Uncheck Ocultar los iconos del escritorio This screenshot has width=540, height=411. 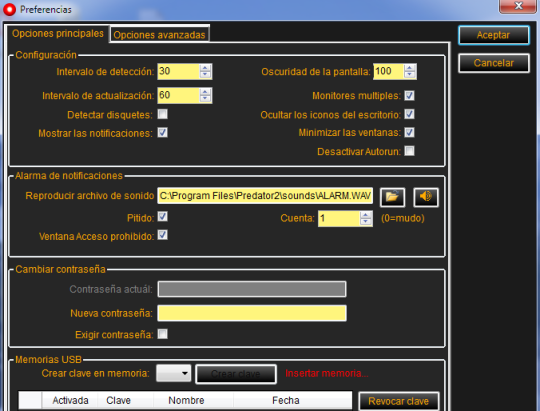point(409,114)
